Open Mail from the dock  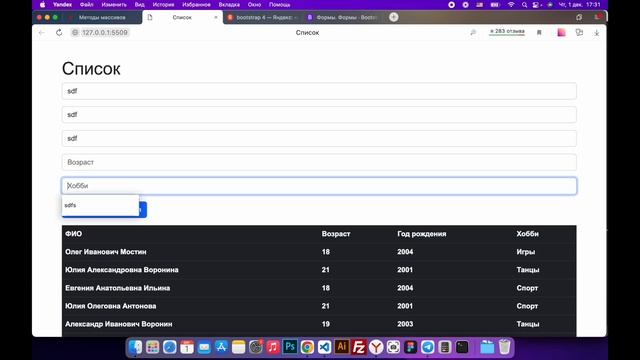(204, 347)
